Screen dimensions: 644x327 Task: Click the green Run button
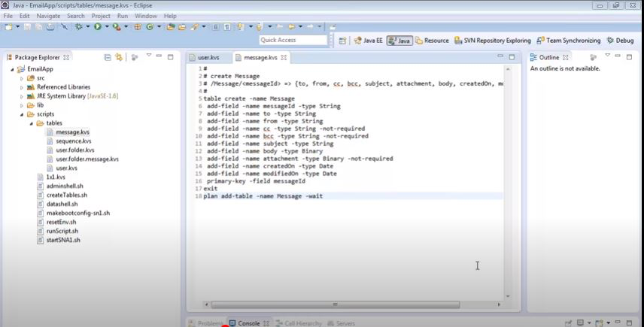[x=98, y=26]
